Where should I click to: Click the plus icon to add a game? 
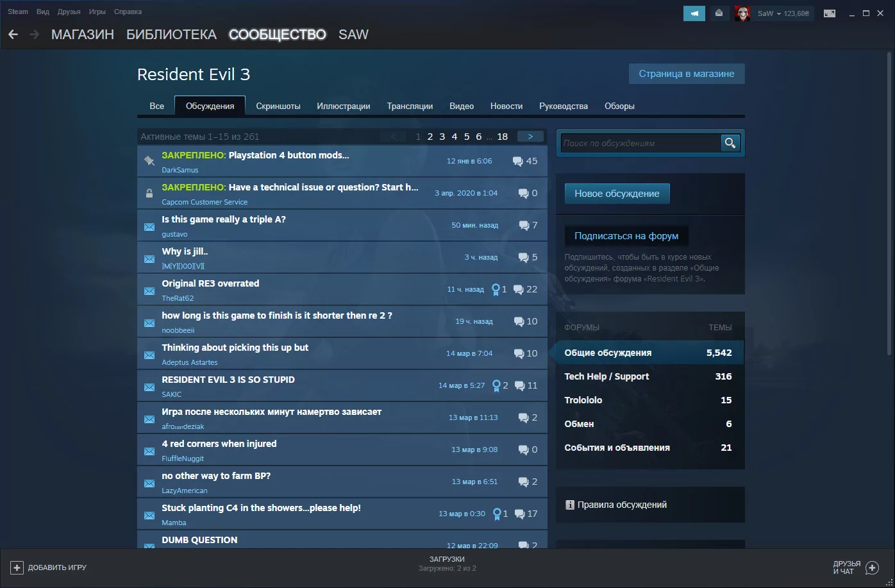pyautogui.click(x=17, y=567)
